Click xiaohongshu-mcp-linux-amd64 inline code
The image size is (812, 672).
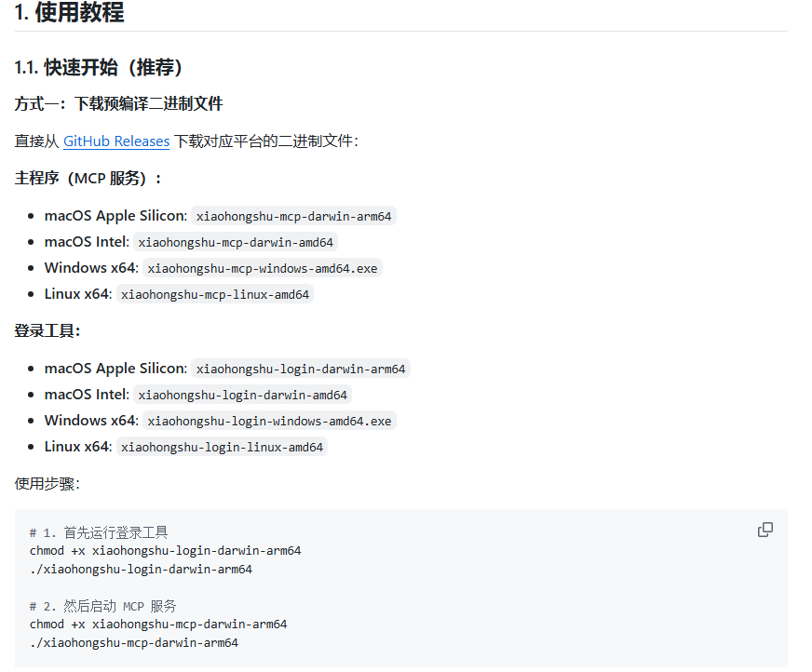click(x=215, y=294)
